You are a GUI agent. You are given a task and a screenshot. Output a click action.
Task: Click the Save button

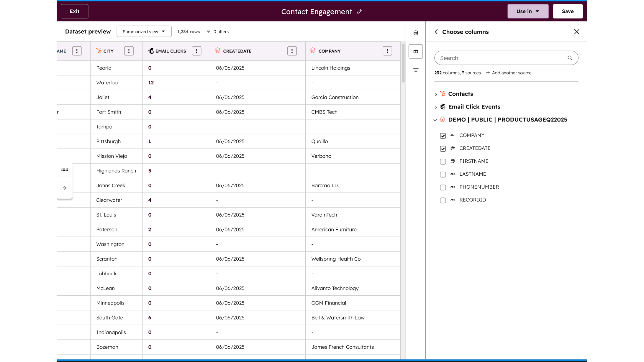[568, 11]
